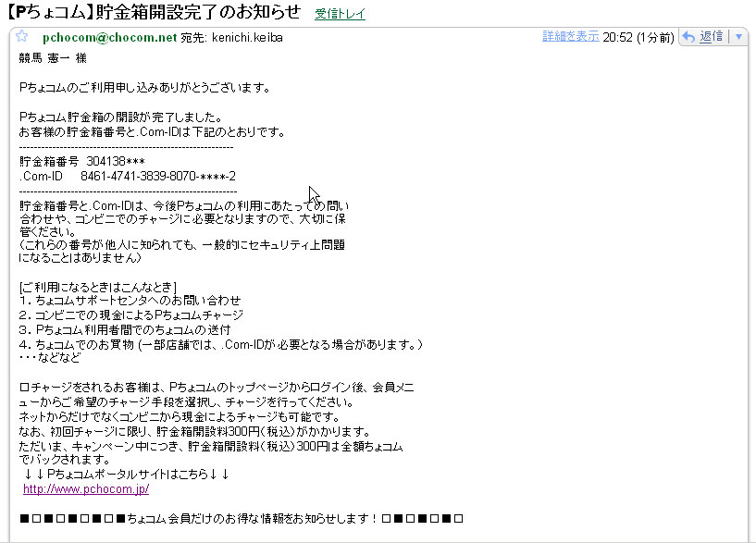Click the reply arrow icon

(x=689, y=37)
